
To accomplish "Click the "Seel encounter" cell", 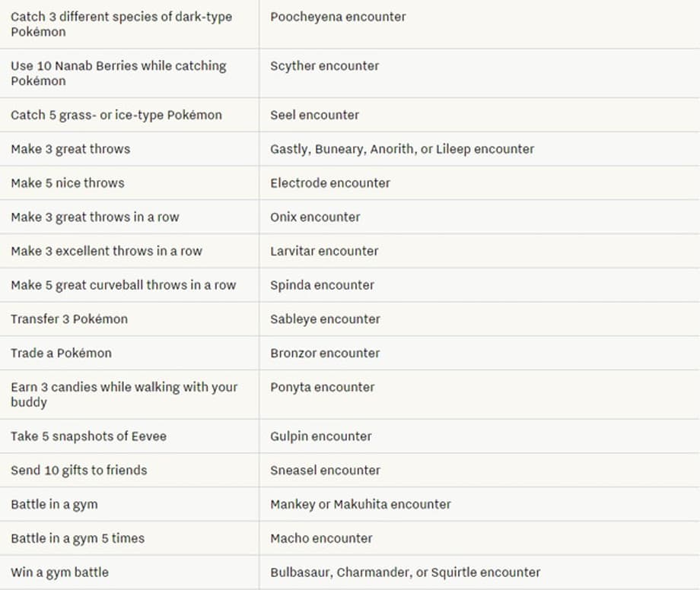I will [x=314, y=116].
